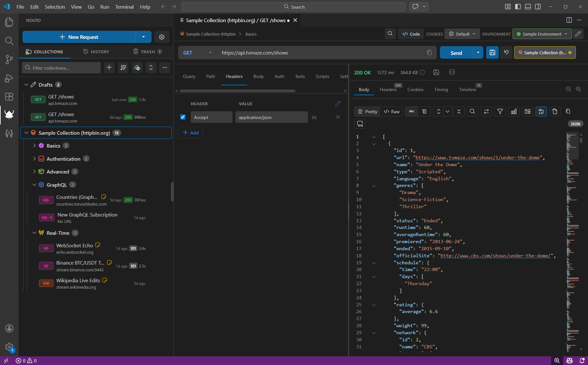This screenshot has height=365, width=588.
Task: Open Nouto settings gear beside New Request
Action: pyautogui.click(x=162, y=37)
